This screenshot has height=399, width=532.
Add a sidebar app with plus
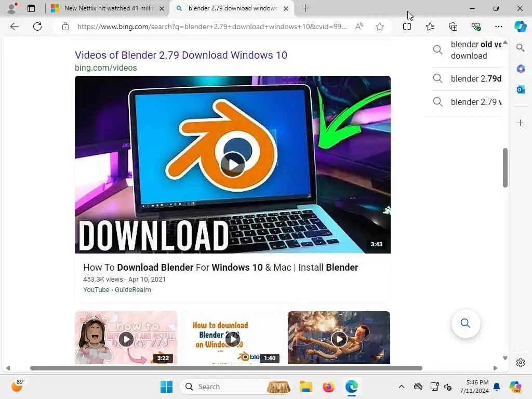(520, 123)
